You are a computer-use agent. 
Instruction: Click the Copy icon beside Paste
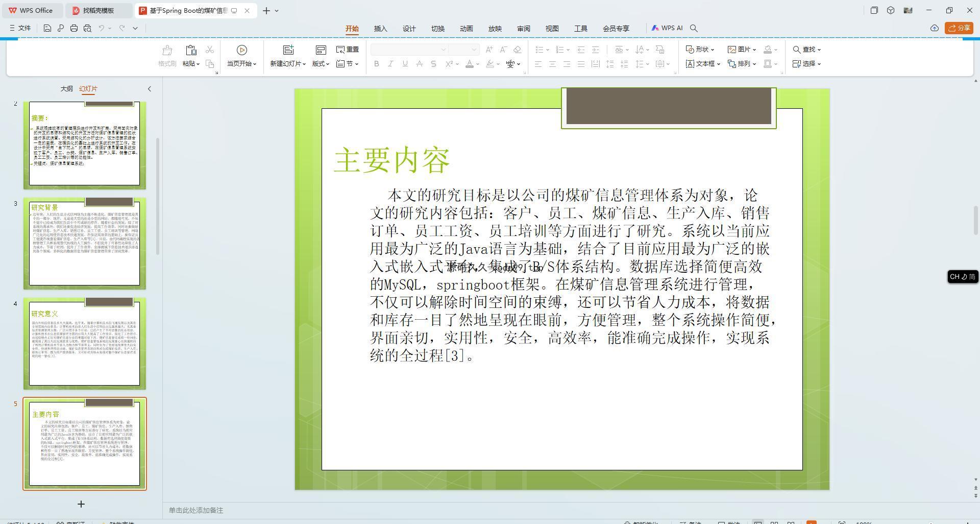click(210, 64)
